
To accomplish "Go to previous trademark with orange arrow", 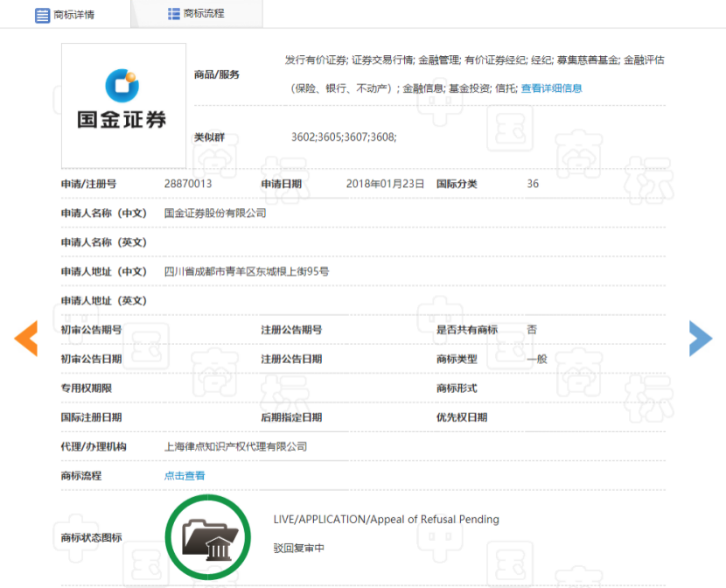I will [26, 339].
